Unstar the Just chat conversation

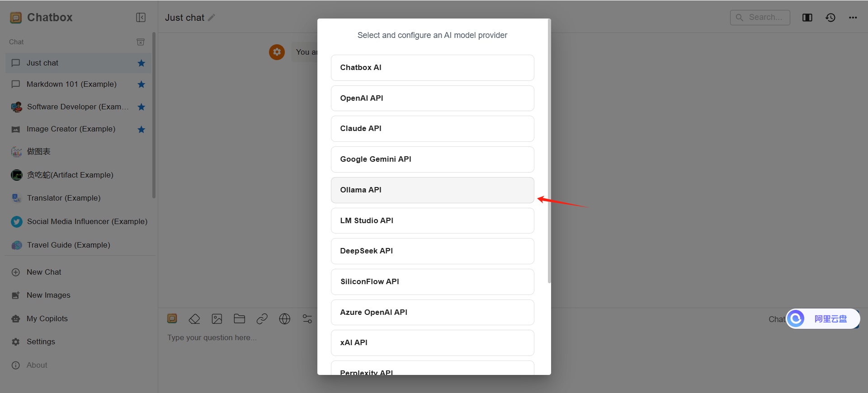pos(142,63)
